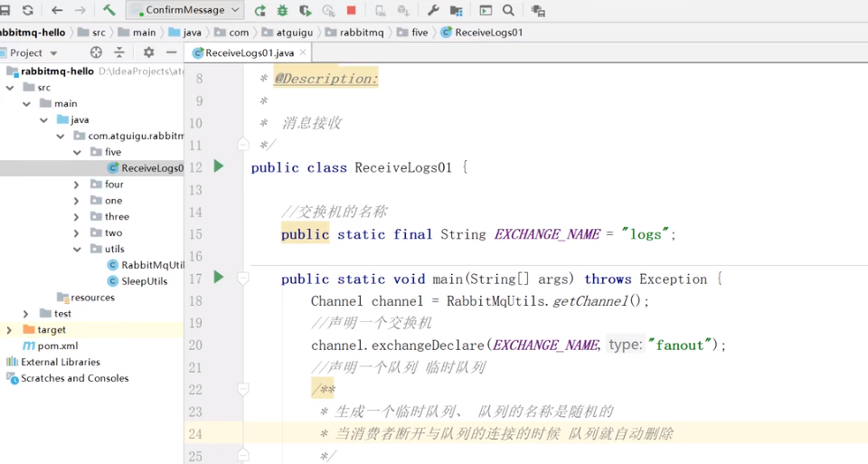Open the ConfirmMessage run configuration dropdown
The width and height of the screenshot is (868, 464).
pyautogui.click(x=185, y=10)
